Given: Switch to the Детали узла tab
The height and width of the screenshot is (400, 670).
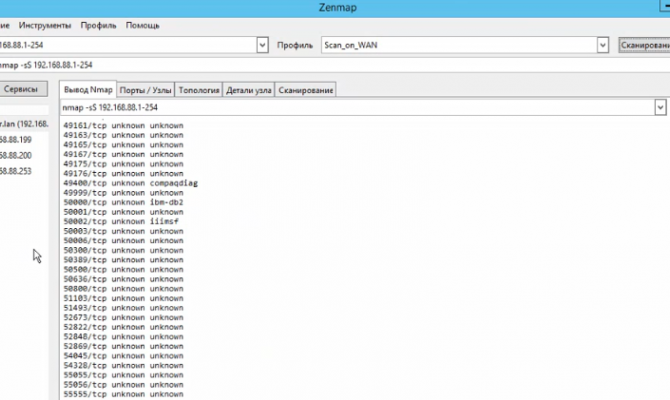Looking at the screenshot, I should (249, 90).
